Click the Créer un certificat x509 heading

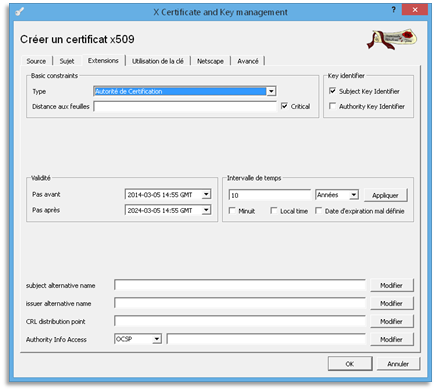coord(77,39)
